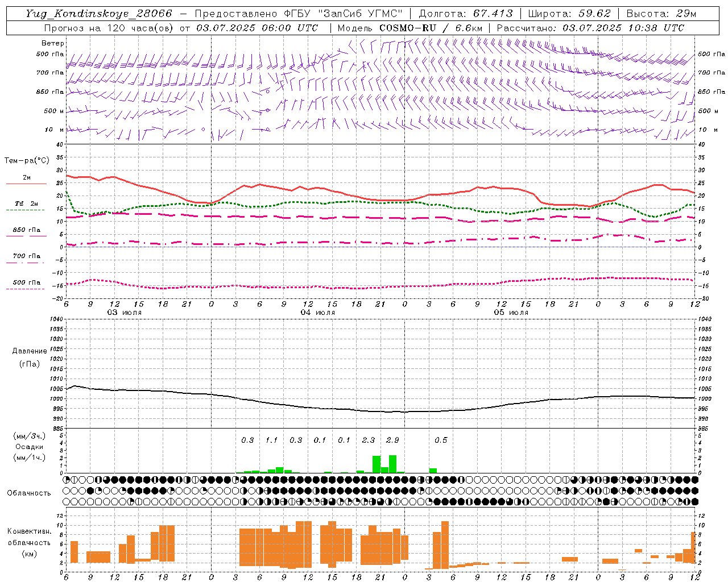The height and width of the screenshot is (582, 728).
Task: Click the (гПа) pressure unit label
Action: [30, 364]
